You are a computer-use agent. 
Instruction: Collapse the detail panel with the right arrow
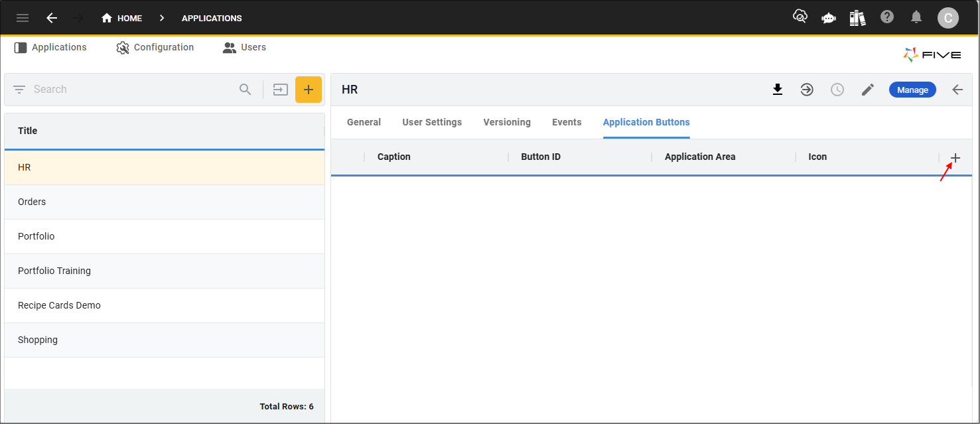click(957, 89)
